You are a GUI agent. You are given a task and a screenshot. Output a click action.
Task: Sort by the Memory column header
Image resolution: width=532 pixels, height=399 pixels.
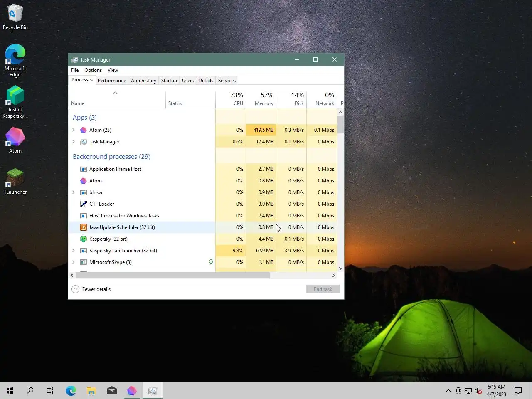point(261,99)
